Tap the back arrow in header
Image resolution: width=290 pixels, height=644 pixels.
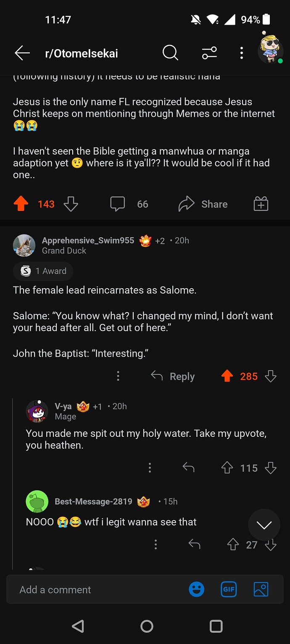(22, 53)
